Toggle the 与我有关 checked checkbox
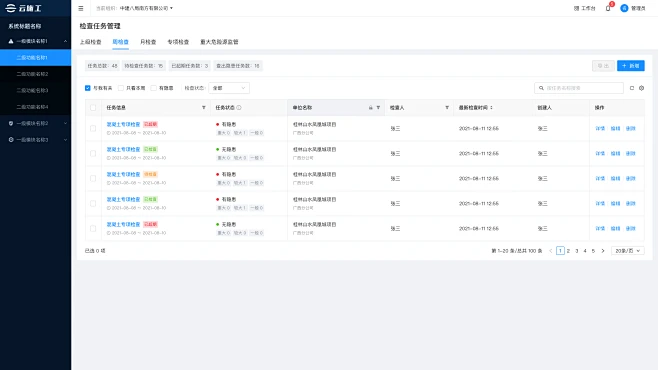658x370 pixels. [x=88, y=88]
